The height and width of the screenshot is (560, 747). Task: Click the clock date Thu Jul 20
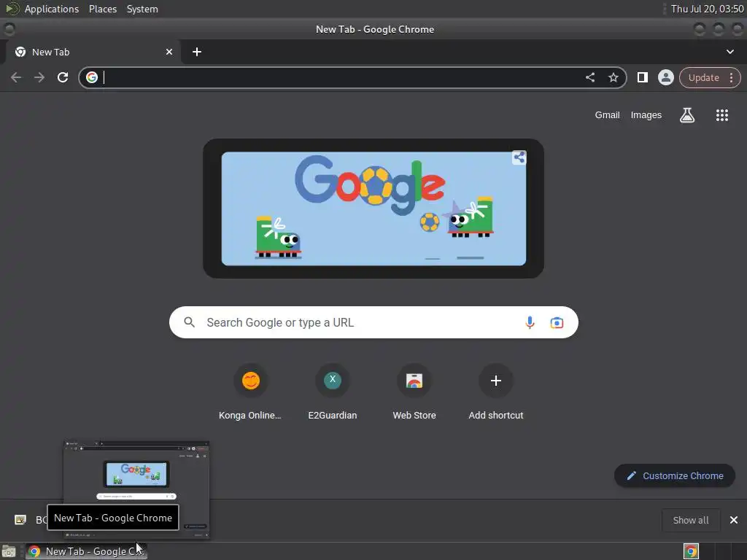click(x=707, y=9)
